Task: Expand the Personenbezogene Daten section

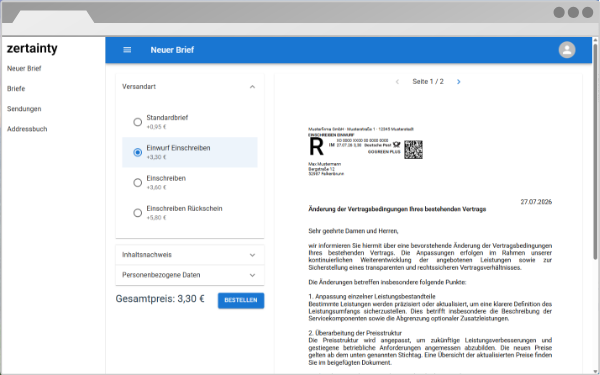Action: point(190,275)
